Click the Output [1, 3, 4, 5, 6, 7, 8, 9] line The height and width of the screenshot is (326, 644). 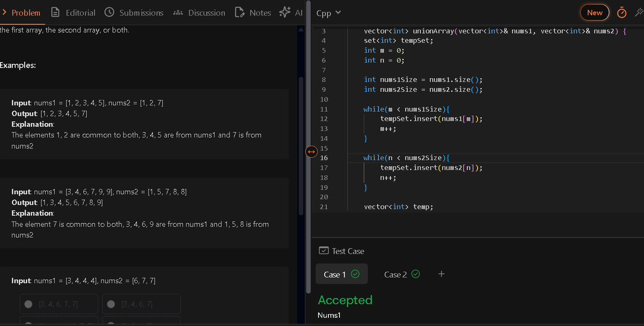click(57, 202)
